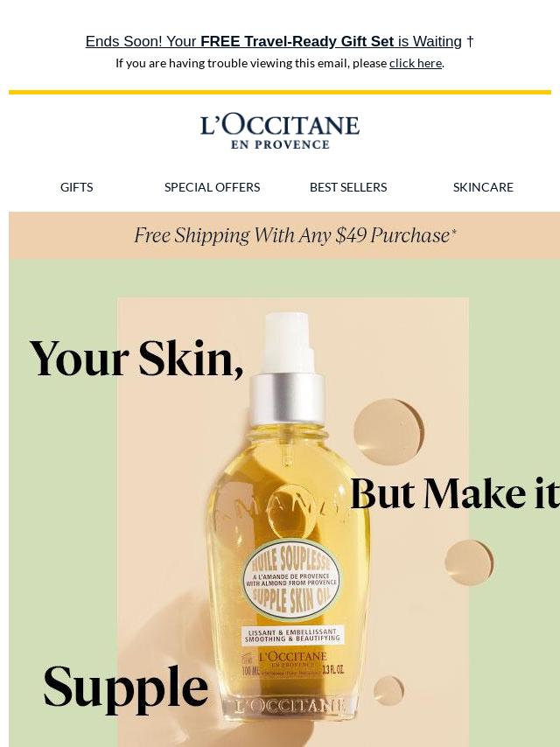Click the largest oil droplet near bottle neck
The width and height of the screenshot is (560, 747).
click(x=388, y=431)
